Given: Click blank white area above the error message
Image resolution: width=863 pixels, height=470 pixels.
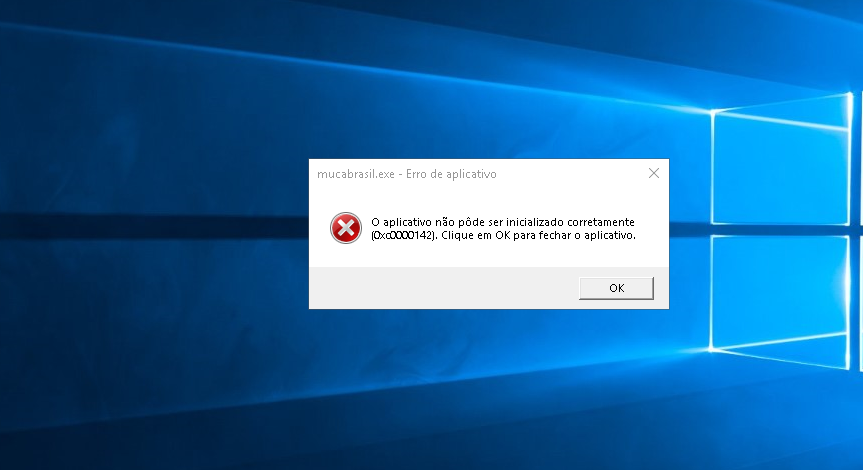Looking at the screenshot, I should click(489, 199).
